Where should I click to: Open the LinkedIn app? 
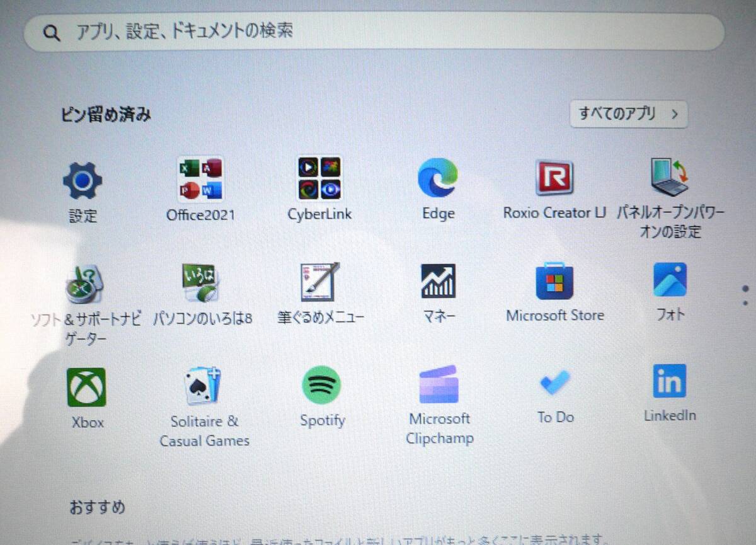(669, 381)
